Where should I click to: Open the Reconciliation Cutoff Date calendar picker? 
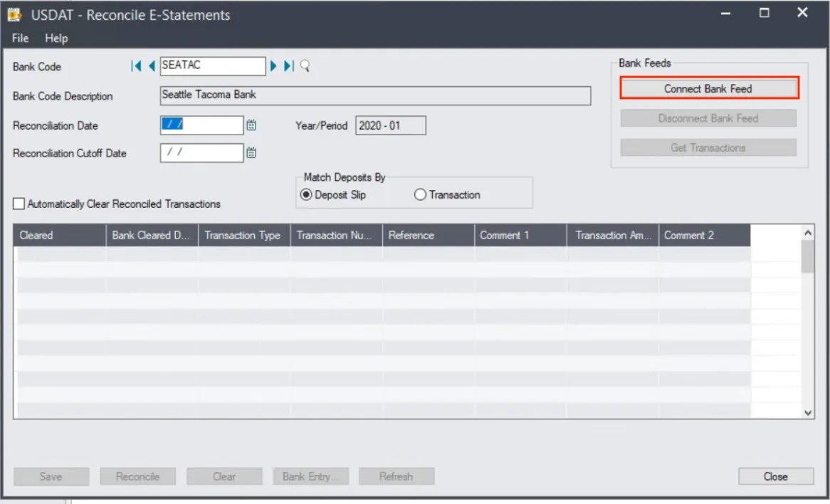pos(251,152)
